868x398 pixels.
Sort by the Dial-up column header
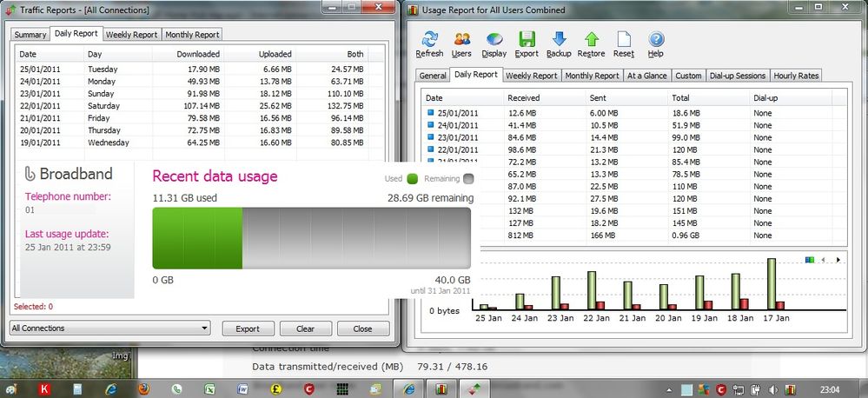(x=792, y=98)
